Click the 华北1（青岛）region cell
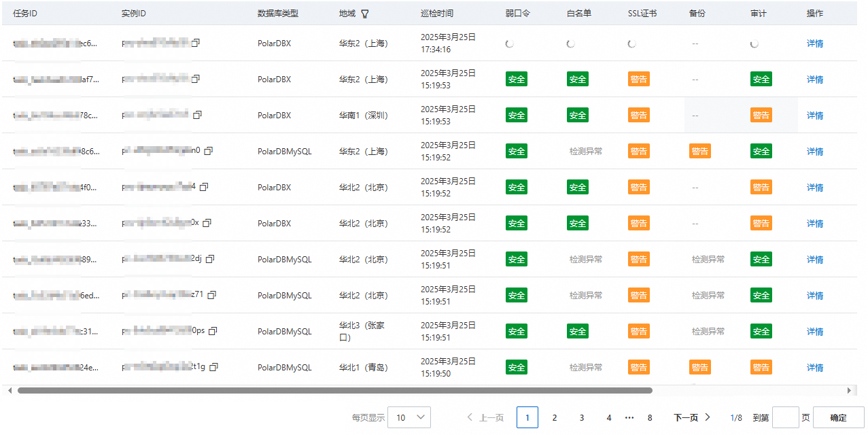 364,368
